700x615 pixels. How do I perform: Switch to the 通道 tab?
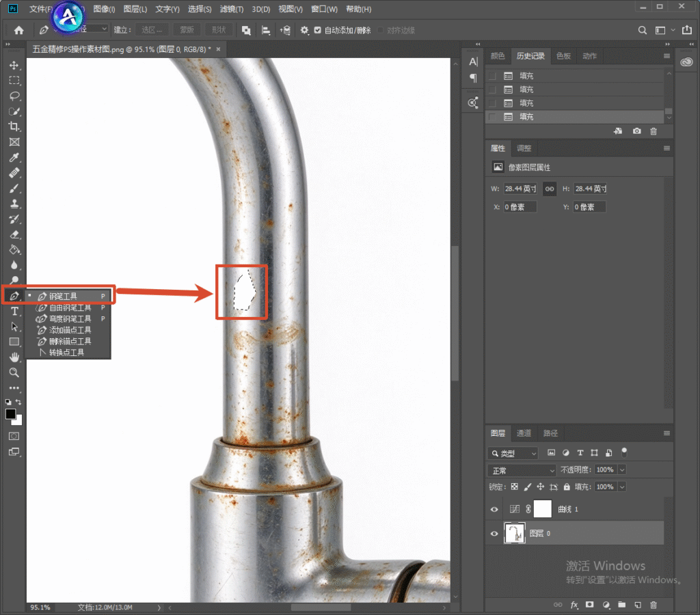(524, 433)
